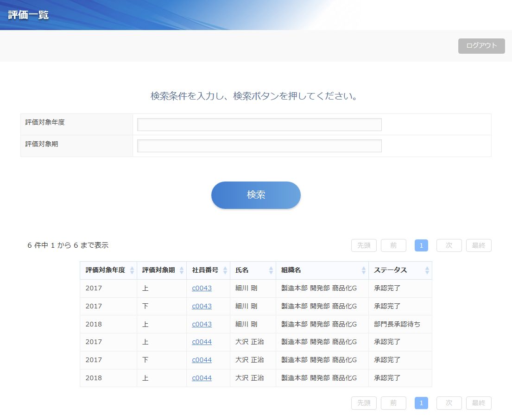This screenshot has width=512, height=420.
Task: Toggle sort on 氏名 column icon
Action: pos(271,270)
